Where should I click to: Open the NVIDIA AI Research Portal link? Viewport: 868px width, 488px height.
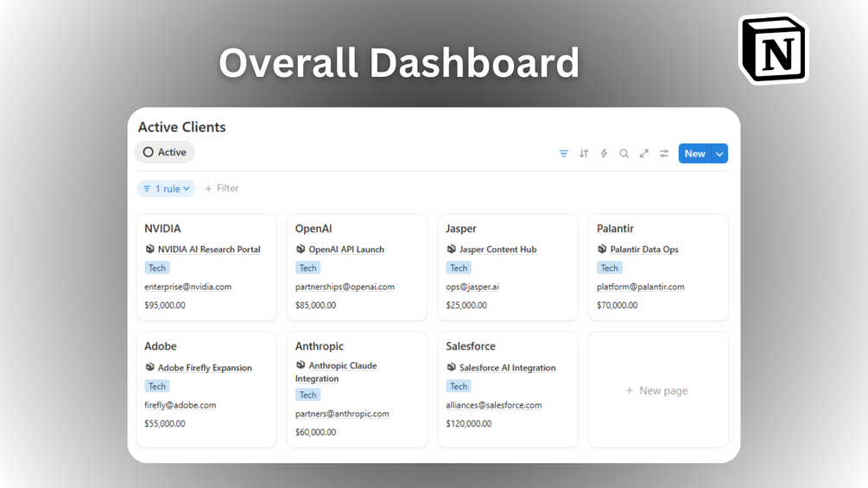point(209,250)
